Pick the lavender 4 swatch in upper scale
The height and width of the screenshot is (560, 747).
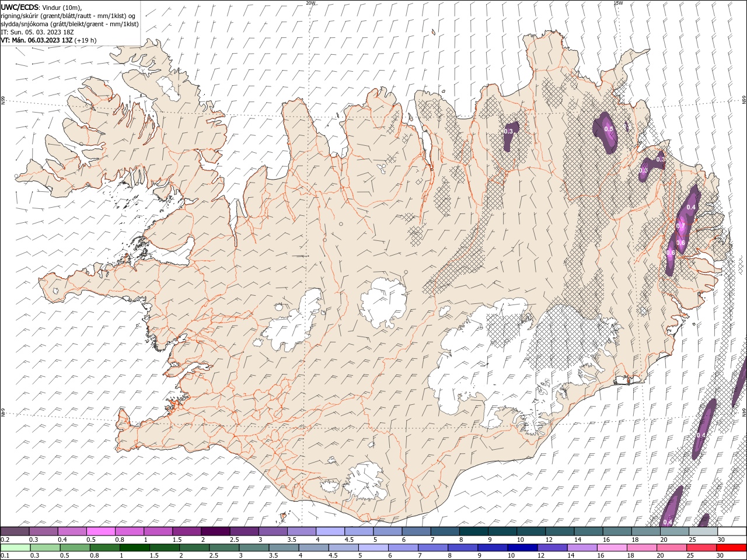pos(330,531)
